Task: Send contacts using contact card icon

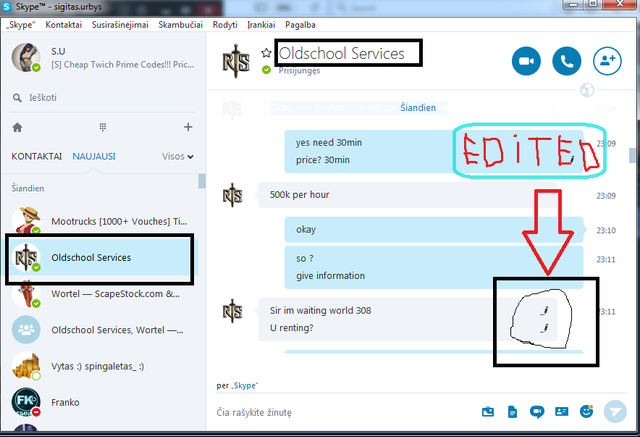Action: coord(562,411)
